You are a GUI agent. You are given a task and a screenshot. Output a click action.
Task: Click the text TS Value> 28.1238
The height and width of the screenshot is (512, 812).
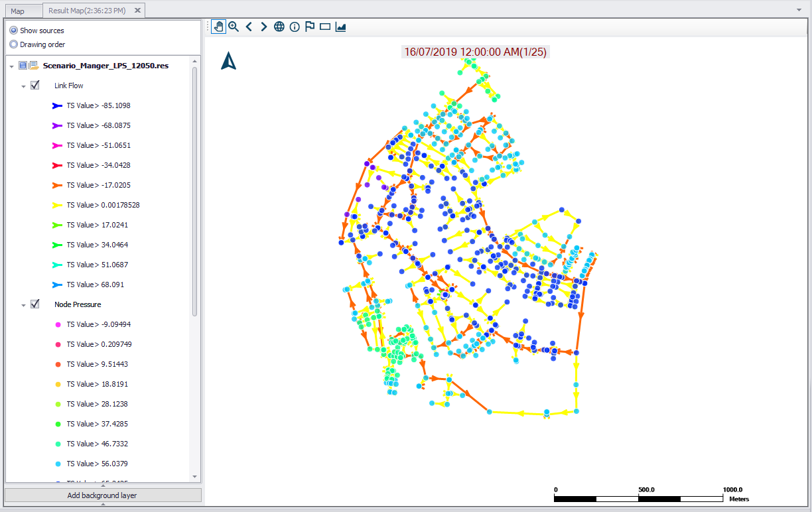click(x=97, y=404)
